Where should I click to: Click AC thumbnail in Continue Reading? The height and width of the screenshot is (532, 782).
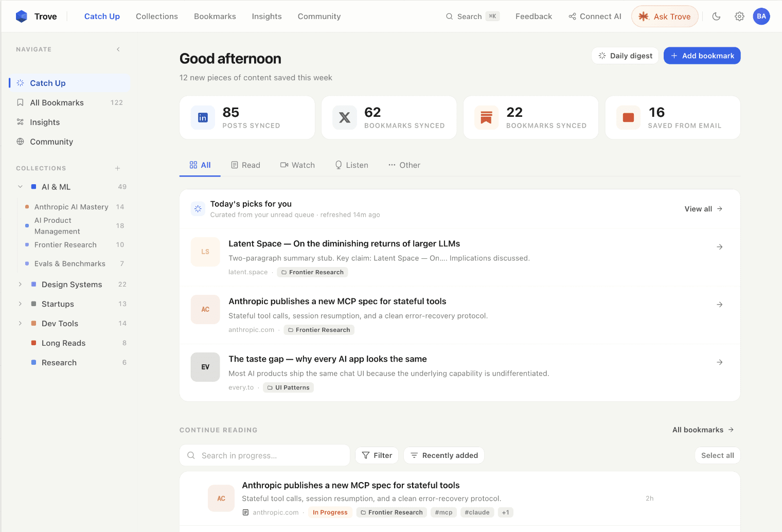click(x=221, y=499)
